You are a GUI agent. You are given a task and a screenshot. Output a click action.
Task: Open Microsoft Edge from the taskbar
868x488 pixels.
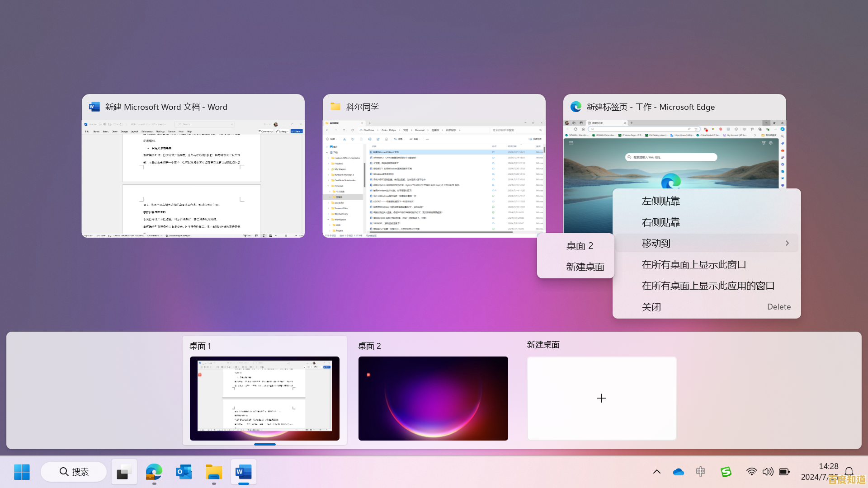pyautogui.click(x=154, y=472)
